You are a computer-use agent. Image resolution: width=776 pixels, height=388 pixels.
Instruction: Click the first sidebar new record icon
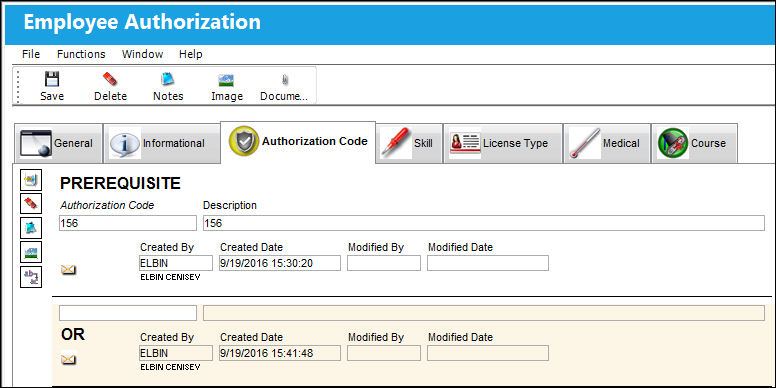[31, 179]
